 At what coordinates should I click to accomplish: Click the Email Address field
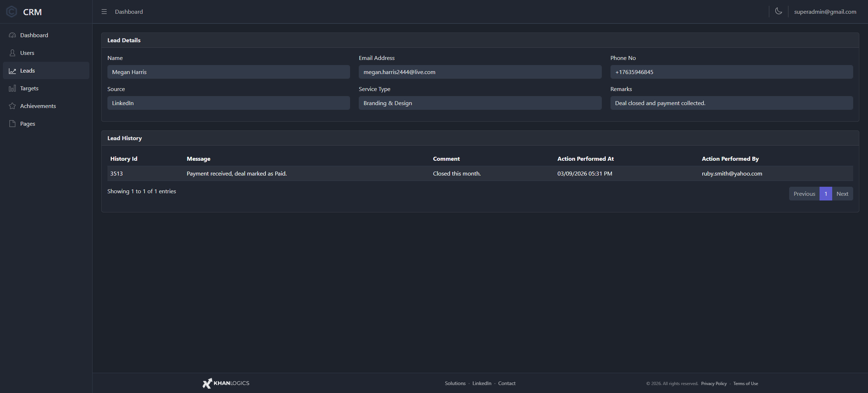(x=480, y=72)
